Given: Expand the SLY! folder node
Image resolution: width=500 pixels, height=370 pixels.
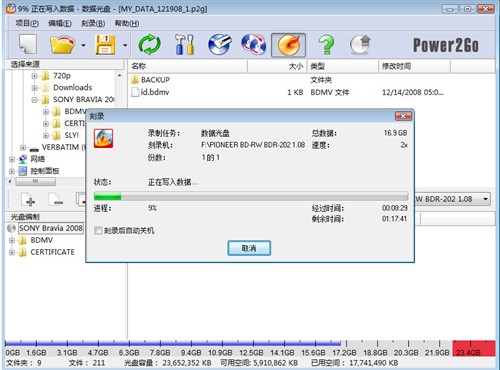Looking at the screenshot, I should tap(46, 135).
